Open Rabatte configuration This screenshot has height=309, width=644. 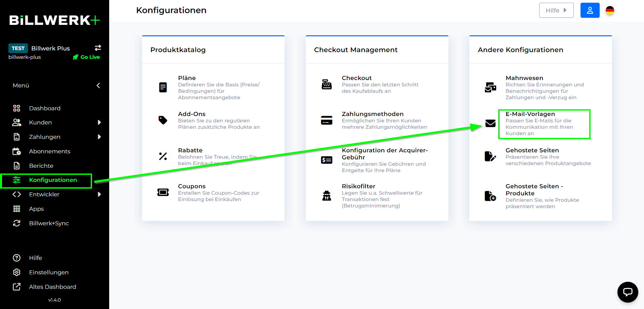(190, 150)
